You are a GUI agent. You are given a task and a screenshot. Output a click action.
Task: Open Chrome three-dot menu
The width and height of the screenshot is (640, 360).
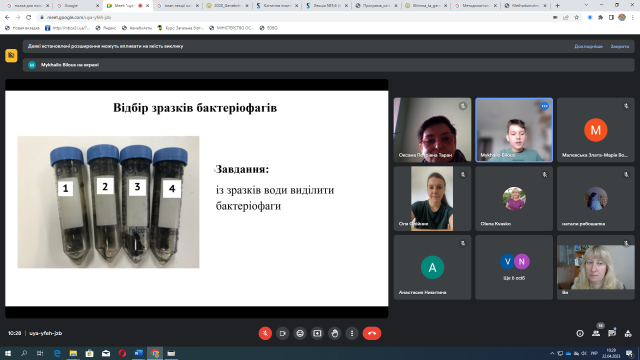coord(633,18)
